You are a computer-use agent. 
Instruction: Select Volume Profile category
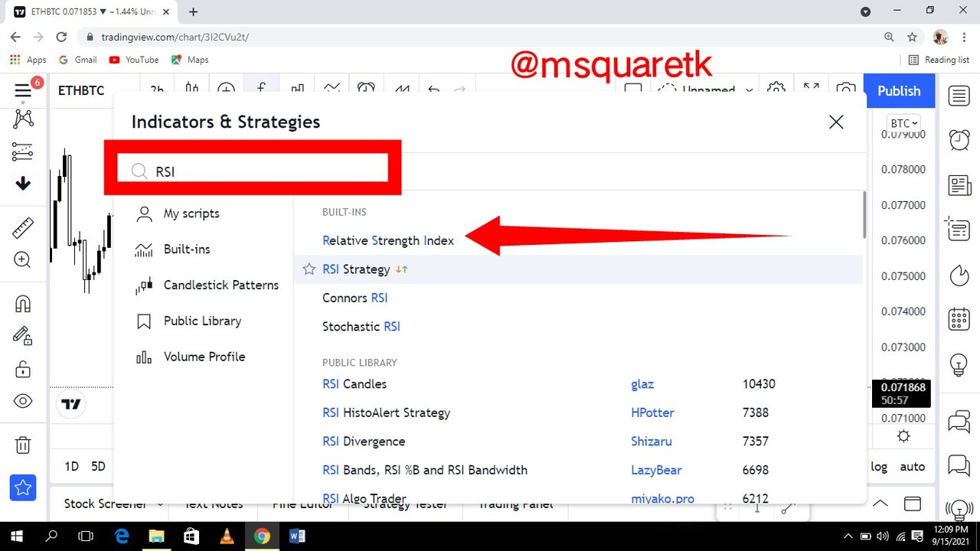point(203,357)
